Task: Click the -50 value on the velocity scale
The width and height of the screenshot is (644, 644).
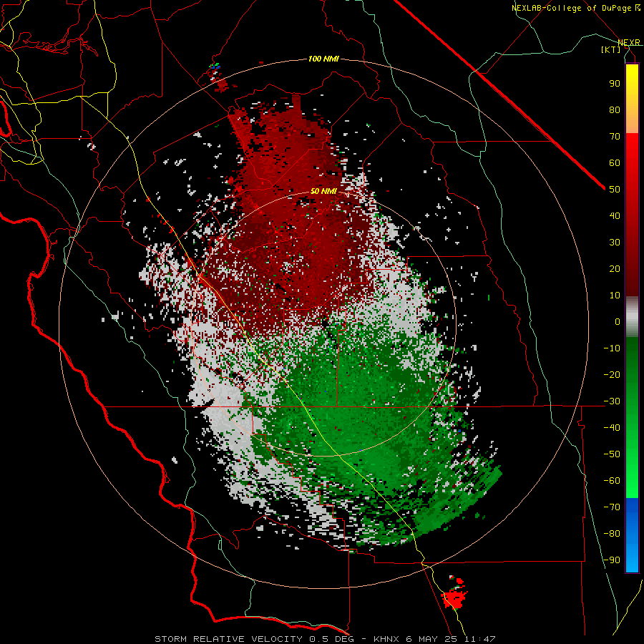Action: (612, 454)
